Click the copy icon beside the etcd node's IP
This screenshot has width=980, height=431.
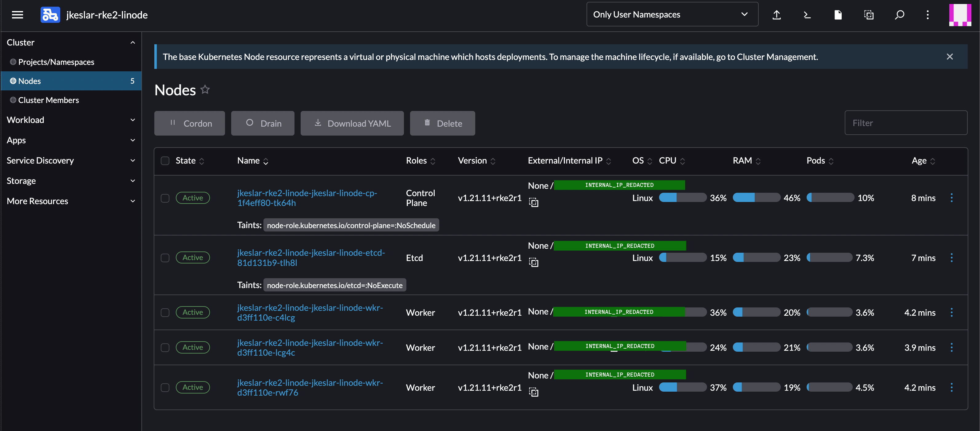pyautogui.click(x=534, y=263)
